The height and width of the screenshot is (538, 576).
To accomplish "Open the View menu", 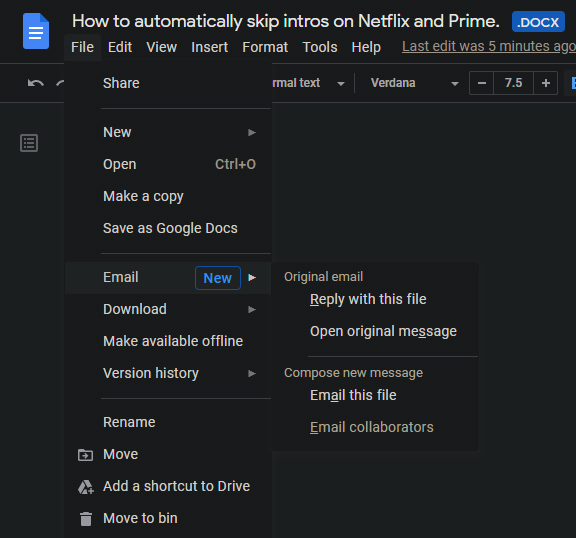I will click(x=162, y=47).
